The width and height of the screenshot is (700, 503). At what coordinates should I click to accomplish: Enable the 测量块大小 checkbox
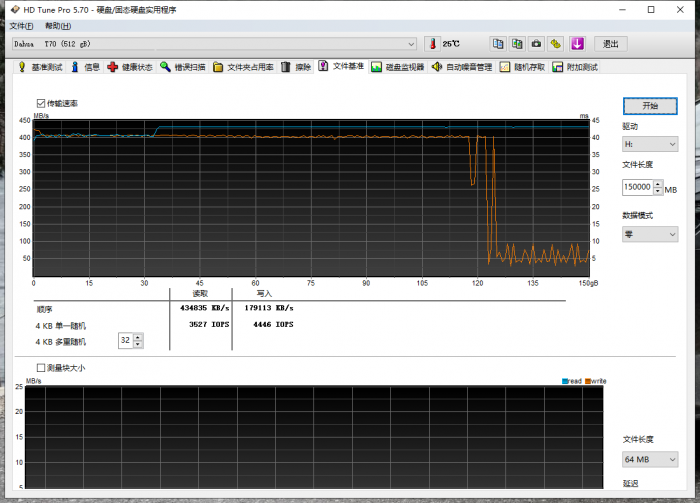(x=41, y=367)
